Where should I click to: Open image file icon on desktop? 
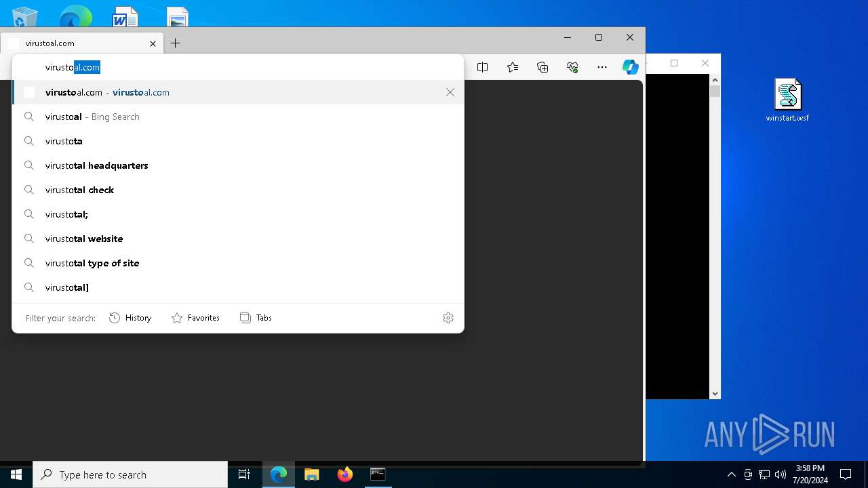click(x=177, y=16)
